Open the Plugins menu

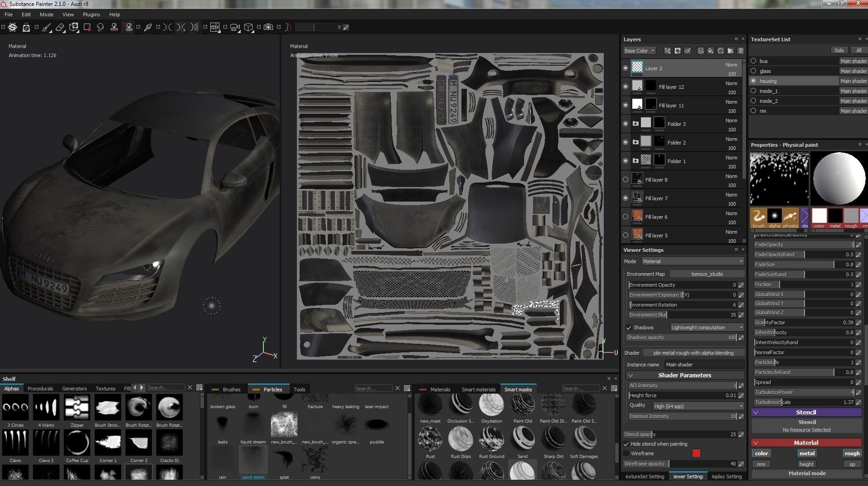pyautogui.click(x=91, y=14)
